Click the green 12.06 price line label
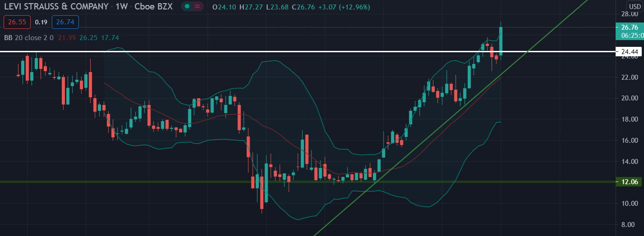Viewport: 644px width, 236px height. coord(629,182)
